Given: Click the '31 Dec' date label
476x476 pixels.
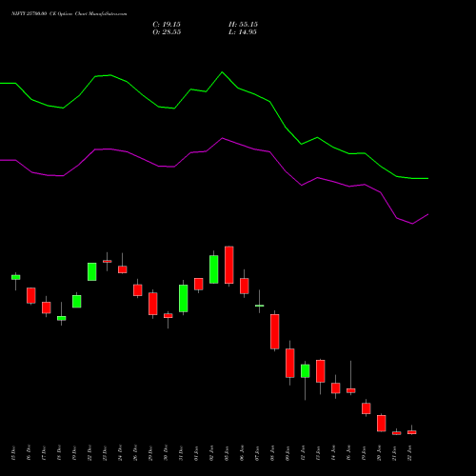Looking at the screenshot, I should point(181,453).
